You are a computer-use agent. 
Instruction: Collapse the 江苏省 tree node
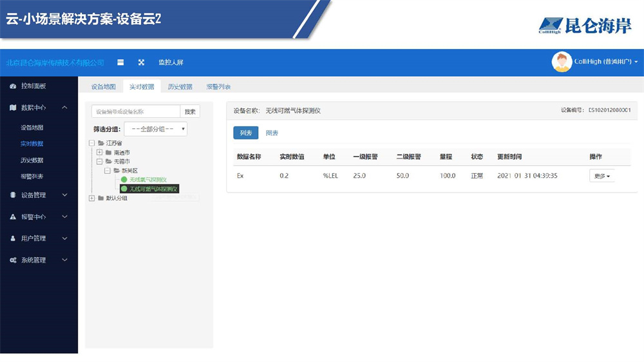pyautogui.click(x=91, y=143)
